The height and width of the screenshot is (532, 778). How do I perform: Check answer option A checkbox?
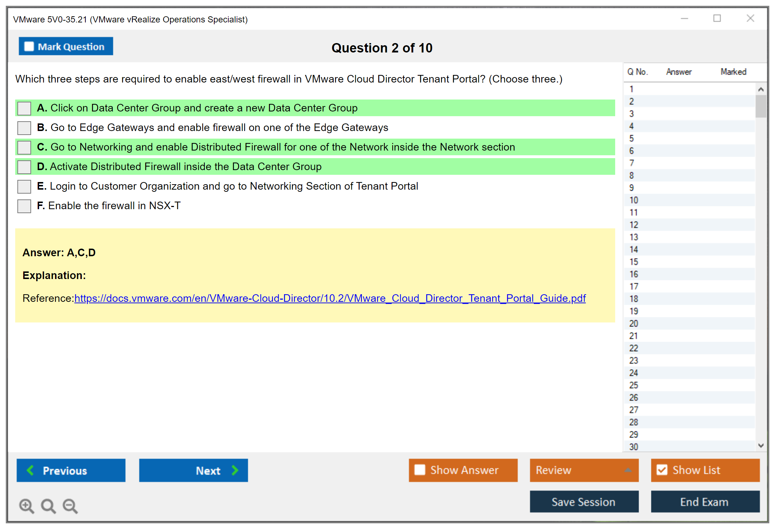[24, 108]
